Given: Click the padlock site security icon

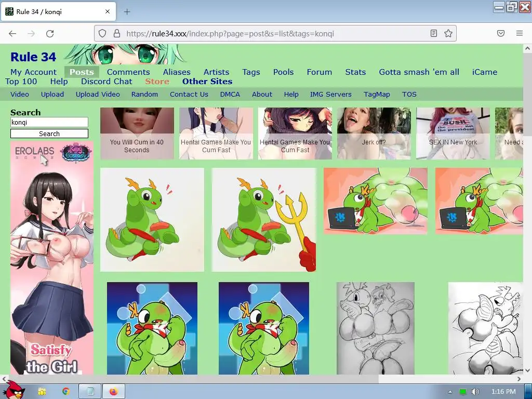Looking at the screenshot, I should point(117,33).
